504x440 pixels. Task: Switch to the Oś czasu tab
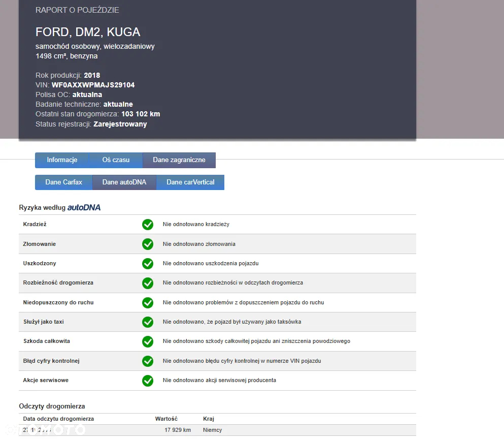[x=116, y=160]
